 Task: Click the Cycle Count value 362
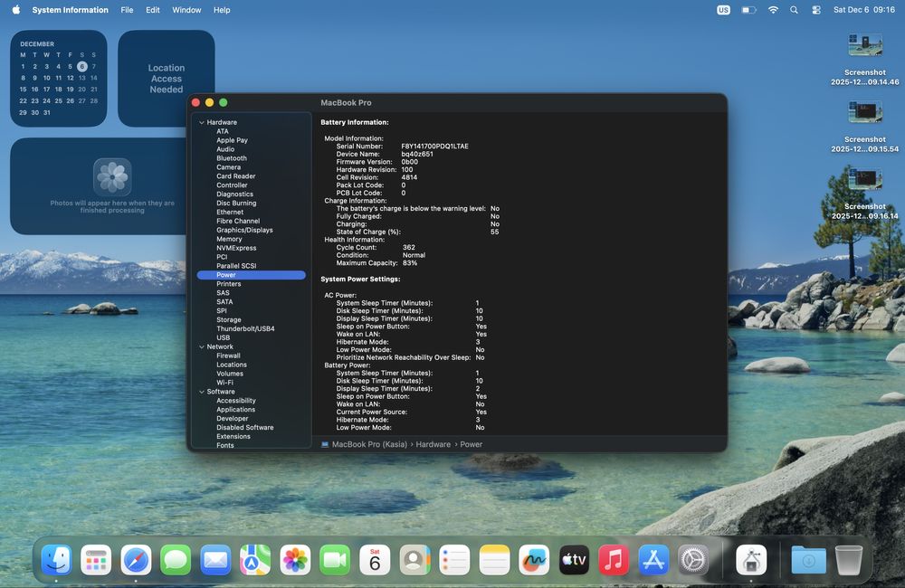pyautogui.click(x=409, y=247)
